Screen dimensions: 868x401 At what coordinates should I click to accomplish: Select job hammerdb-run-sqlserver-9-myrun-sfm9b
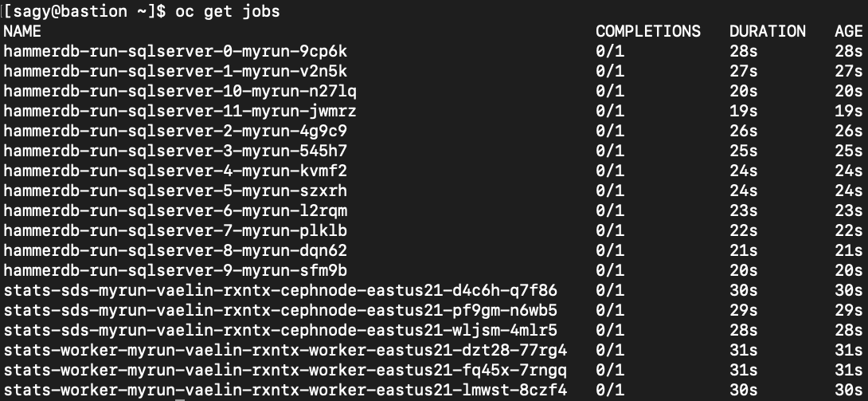click(x=175, y=271)
